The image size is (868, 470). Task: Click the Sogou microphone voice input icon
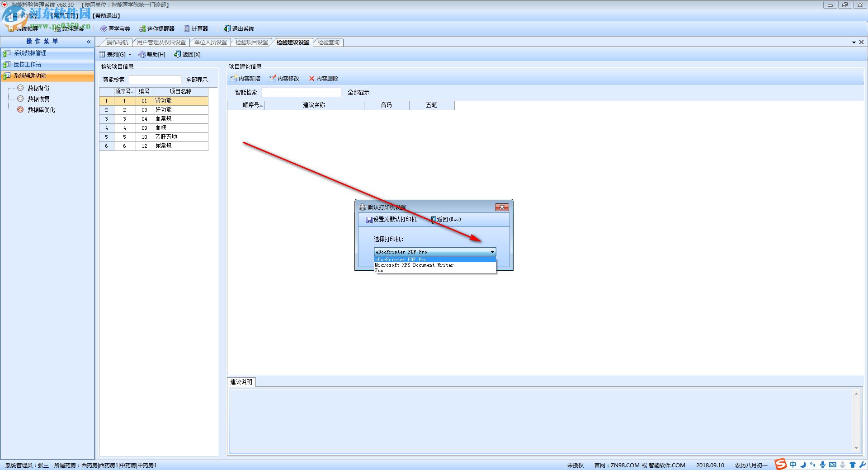pos(823,465)
